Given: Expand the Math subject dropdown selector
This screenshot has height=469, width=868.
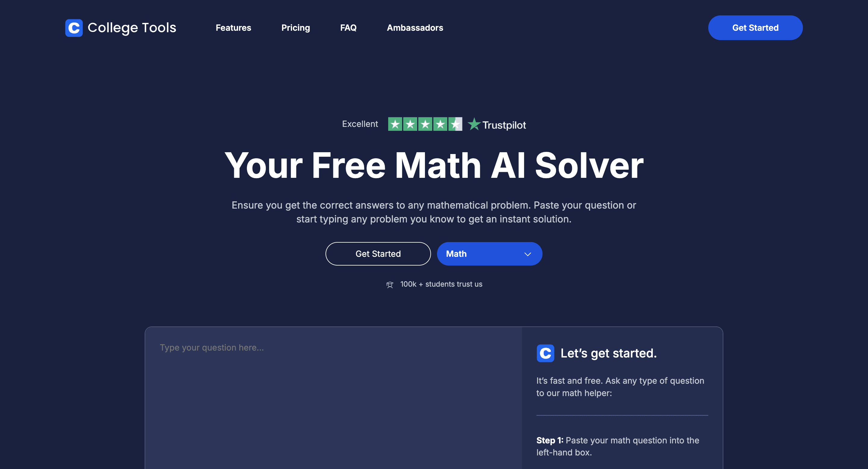Looking at the screenshot, I should (x=490, y=253).
